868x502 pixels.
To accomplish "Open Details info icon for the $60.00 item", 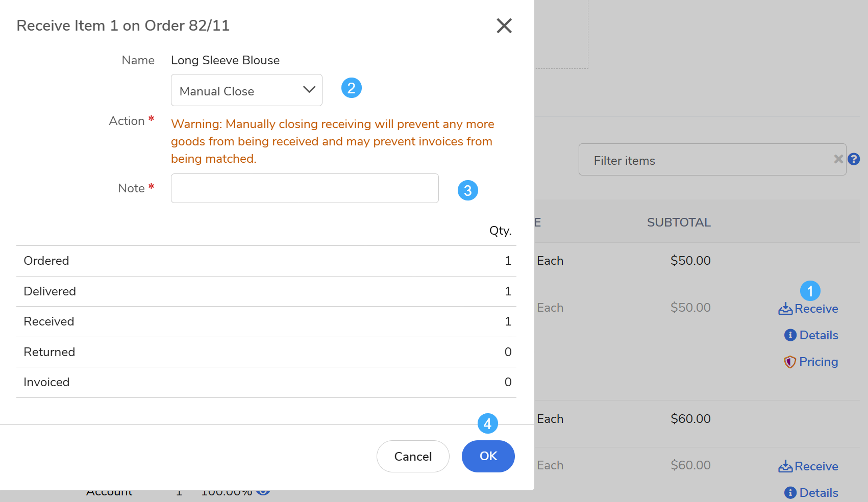I will tap(790, 493).
